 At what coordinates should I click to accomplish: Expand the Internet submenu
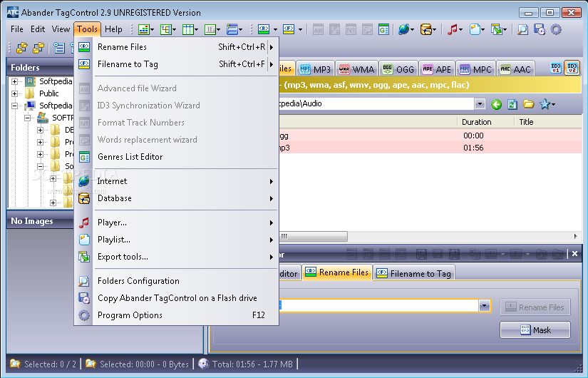(x=177, y=181)
